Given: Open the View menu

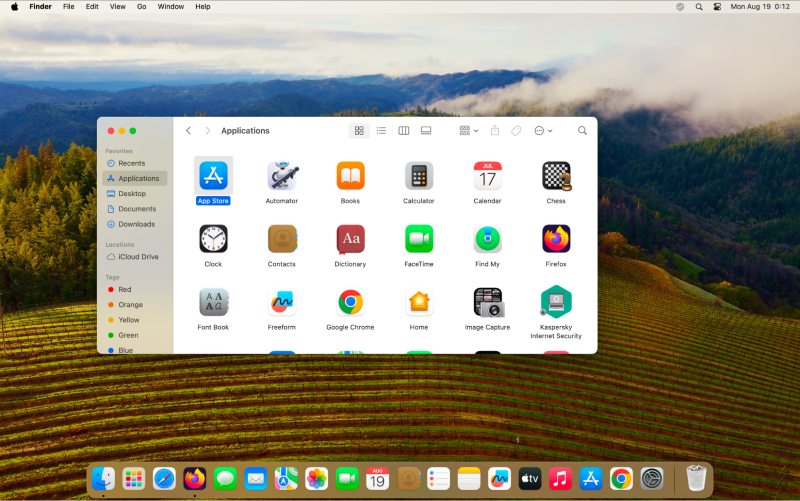Looking at the screenshot, I should (117, 7).
